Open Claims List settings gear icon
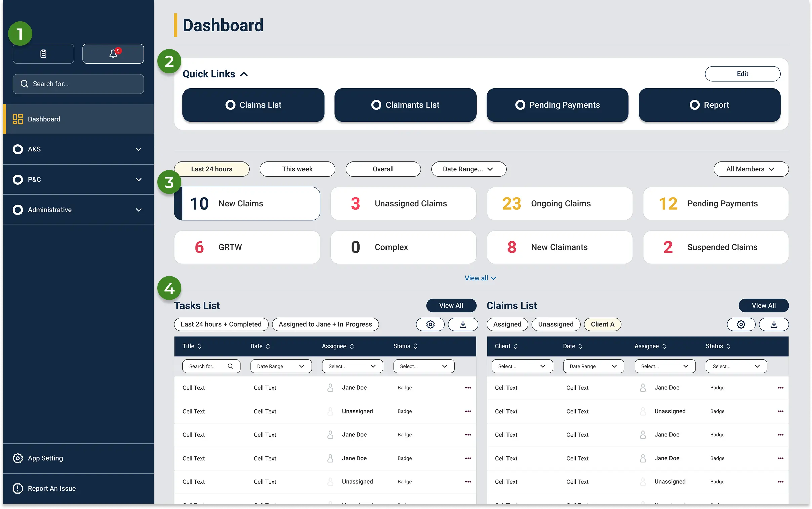Screen dimensions: 812x509 741,324
